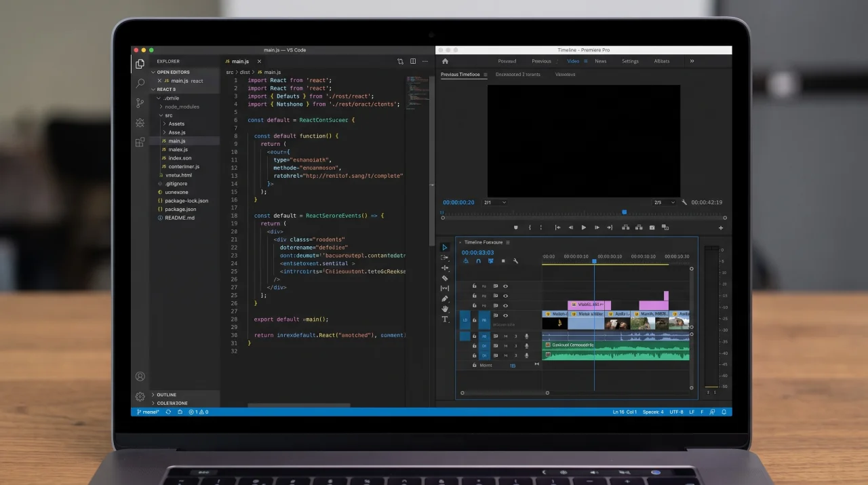Open the Timeline Foexoure panel menu
Image resolution: width=868 pixels, height=485 pixels.
[507, 242]
